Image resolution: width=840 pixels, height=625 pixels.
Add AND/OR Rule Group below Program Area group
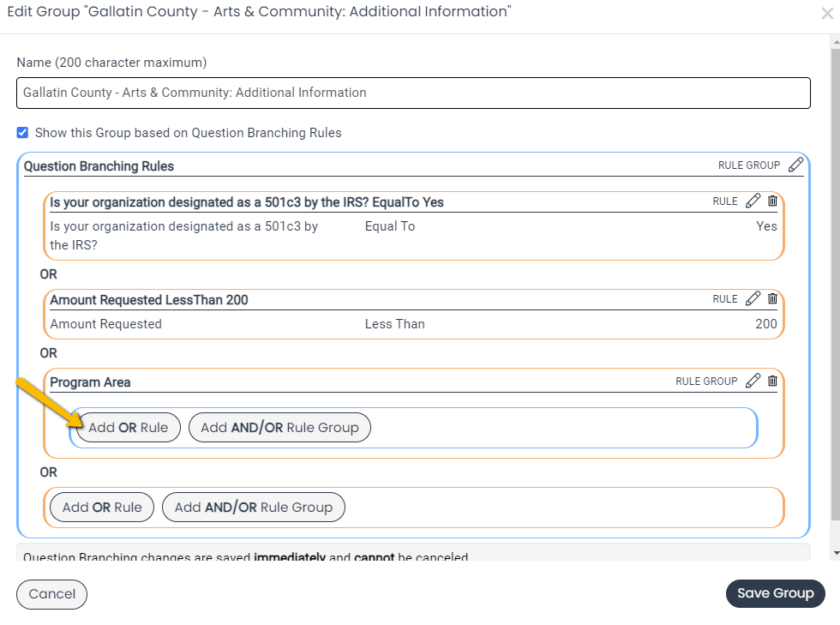(254, 507)
